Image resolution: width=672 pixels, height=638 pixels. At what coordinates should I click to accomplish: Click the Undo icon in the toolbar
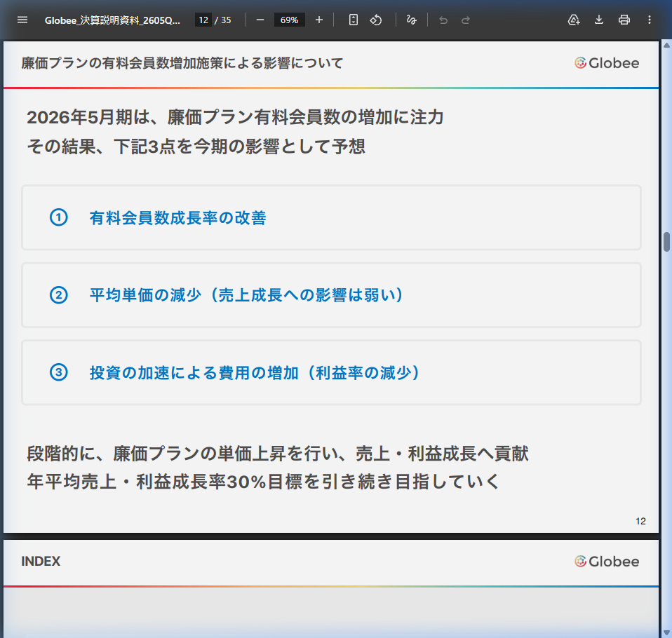(443, 20)
